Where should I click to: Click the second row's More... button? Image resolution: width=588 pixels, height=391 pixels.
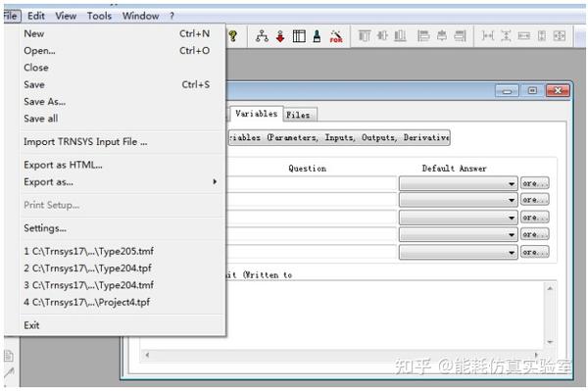(535, 200)
